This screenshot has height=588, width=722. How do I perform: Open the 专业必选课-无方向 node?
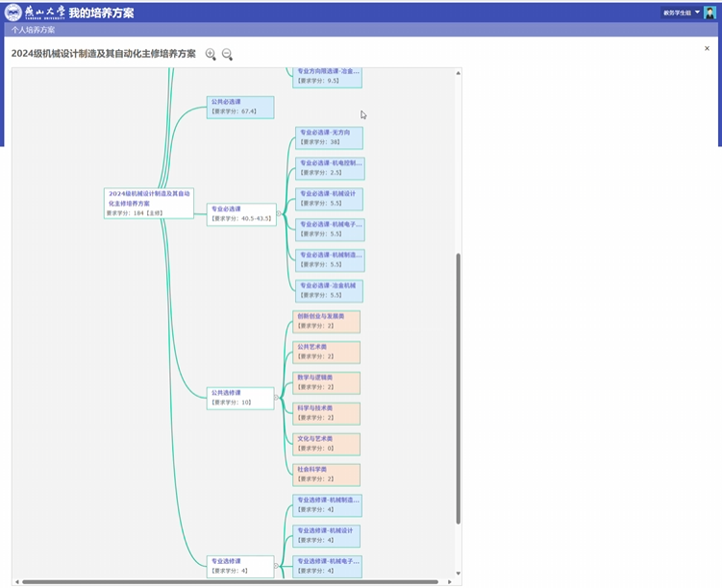click(x=329, y=138)
